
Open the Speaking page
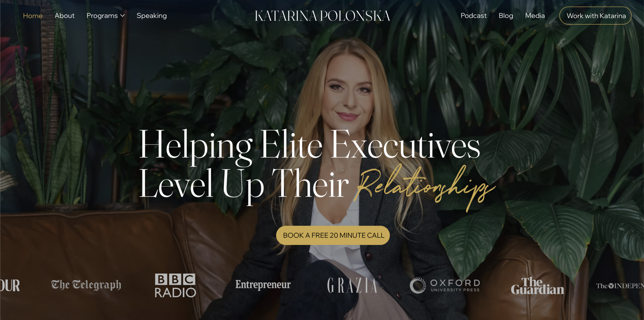[x=152, y=16]
